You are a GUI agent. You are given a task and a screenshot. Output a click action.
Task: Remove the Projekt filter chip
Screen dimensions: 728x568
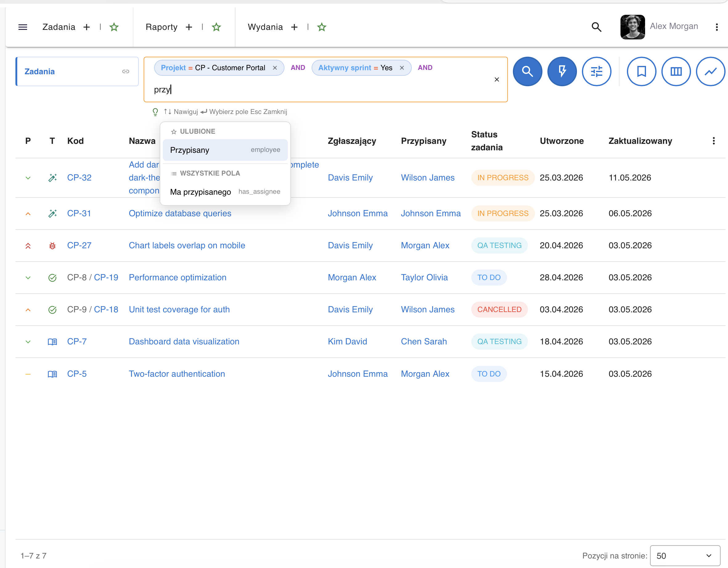click(x=275, y=68)
